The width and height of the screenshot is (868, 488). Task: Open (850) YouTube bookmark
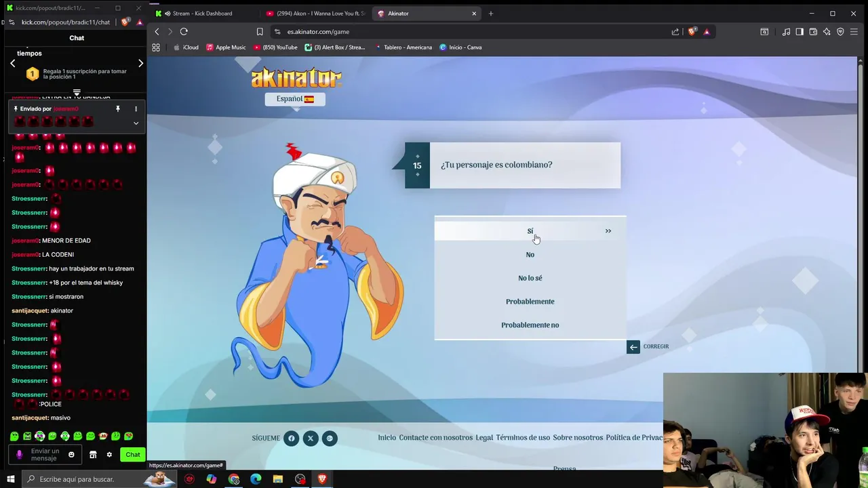pyautogui.click(x=275, y=47)
